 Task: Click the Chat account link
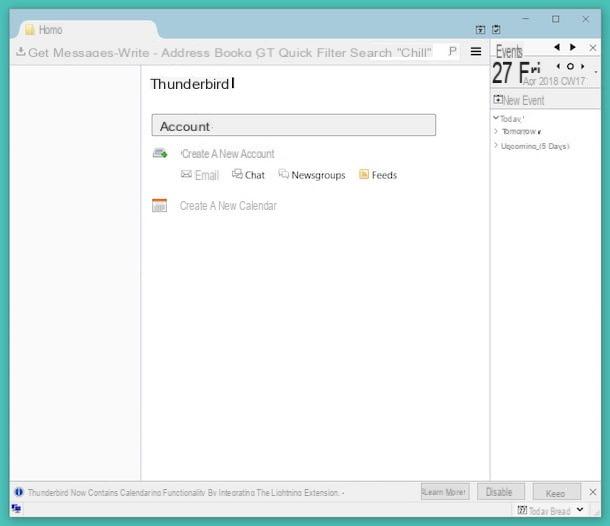(255, 175)
